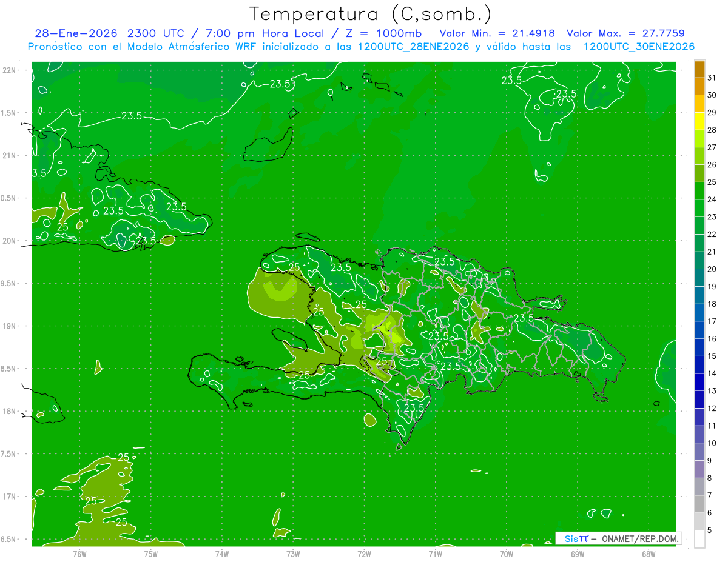Screen dimensions: 728x562
Task: Click the legend label '11'
Action: click(x=712, y=426)
